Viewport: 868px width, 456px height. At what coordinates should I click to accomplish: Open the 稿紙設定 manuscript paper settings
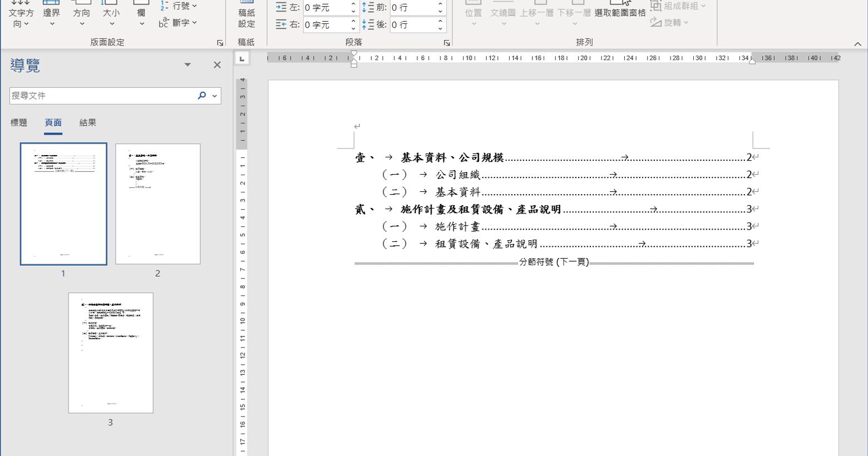pos(246,17)
